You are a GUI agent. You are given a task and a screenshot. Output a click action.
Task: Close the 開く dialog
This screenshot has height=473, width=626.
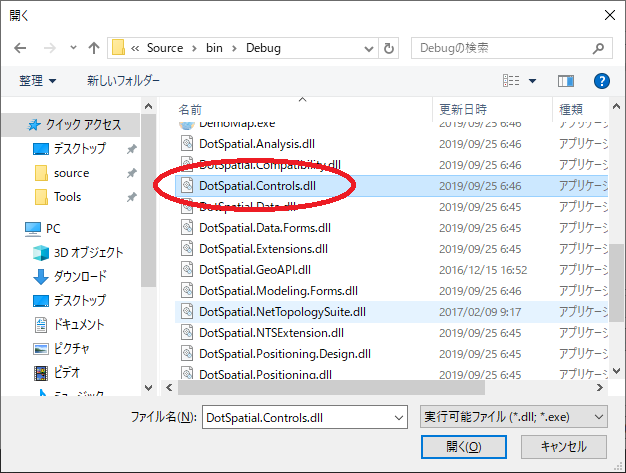coord(610,16)
